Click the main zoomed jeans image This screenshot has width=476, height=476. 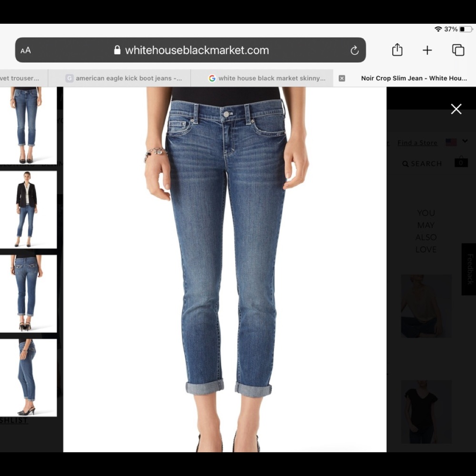coord(225,269)
